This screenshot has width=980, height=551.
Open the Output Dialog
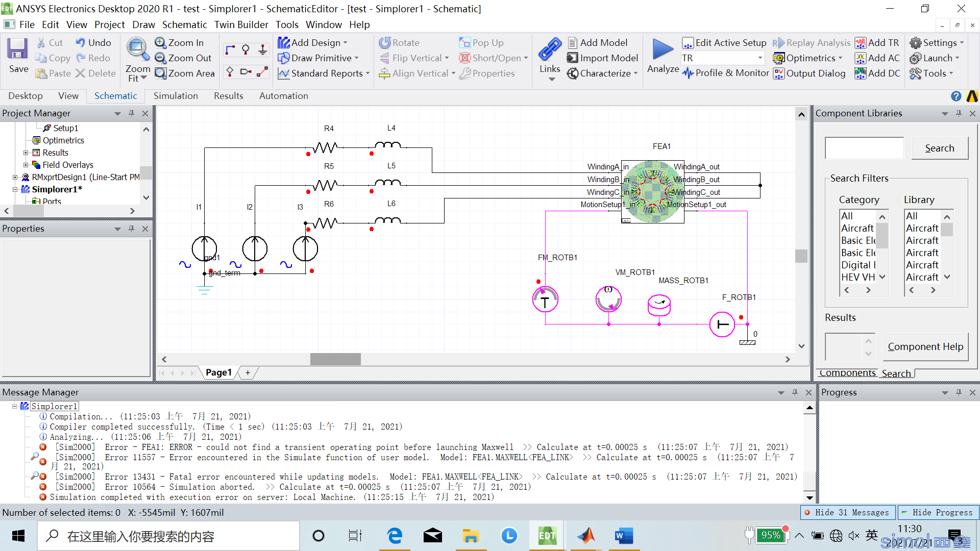[809, 73]
